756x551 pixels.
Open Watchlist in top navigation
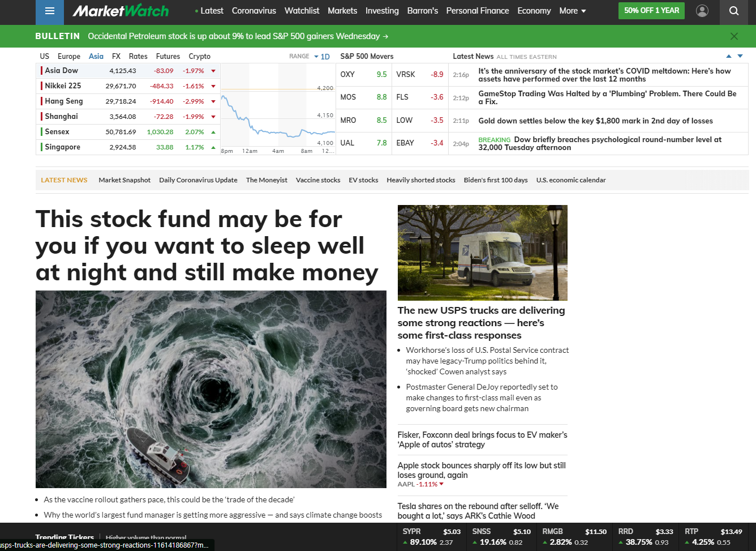(302, 11)
